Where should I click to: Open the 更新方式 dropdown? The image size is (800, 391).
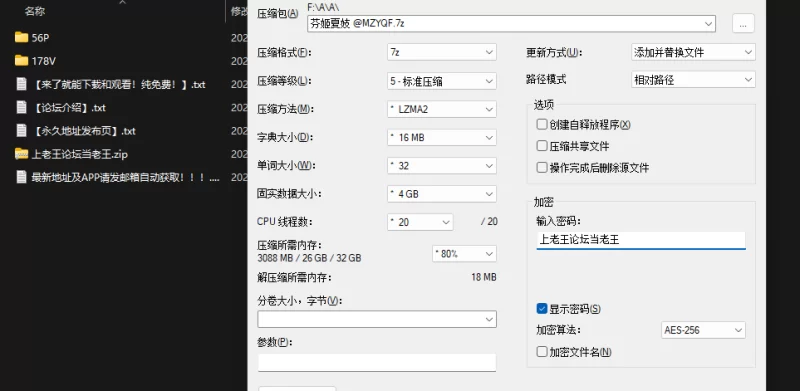(x=693, y=52)
